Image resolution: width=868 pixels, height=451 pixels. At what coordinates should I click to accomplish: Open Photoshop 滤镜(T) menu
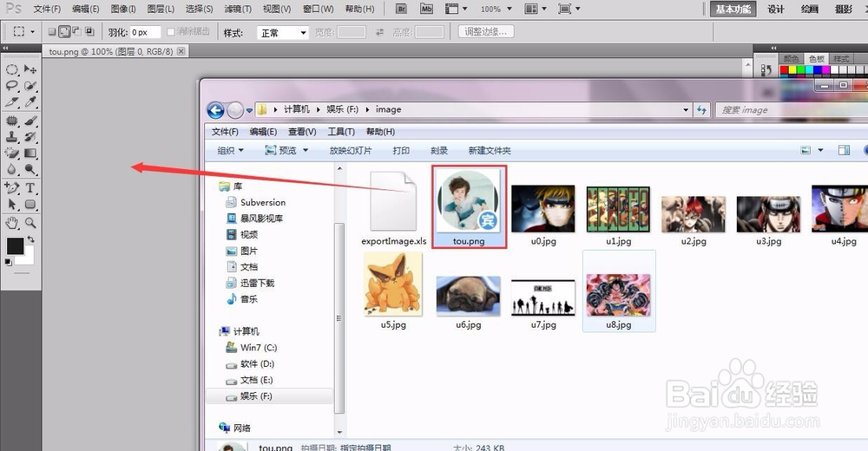pyautogui.click(x=238, y=9)
